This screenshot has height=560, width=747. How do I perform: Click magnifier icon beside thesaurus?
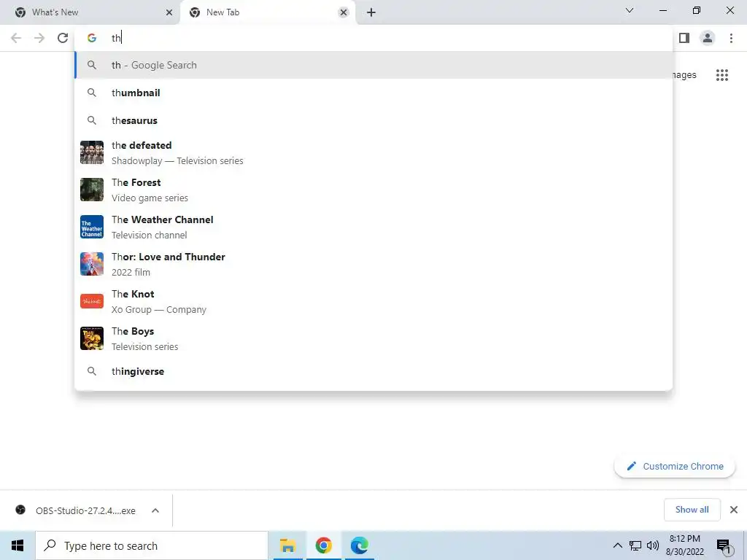click(92, 120)
